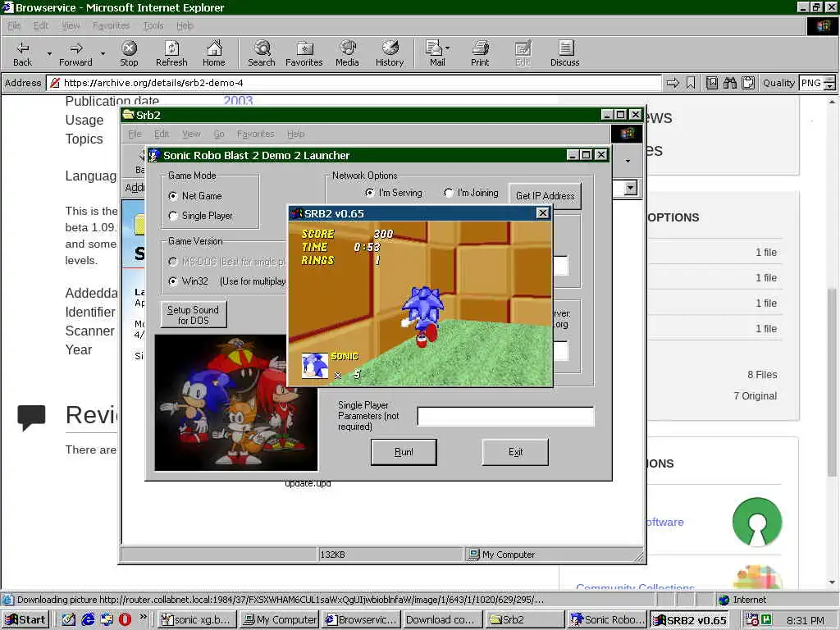
Task: Open Back button history dropdown arrow
Action: tap(49, 53)
